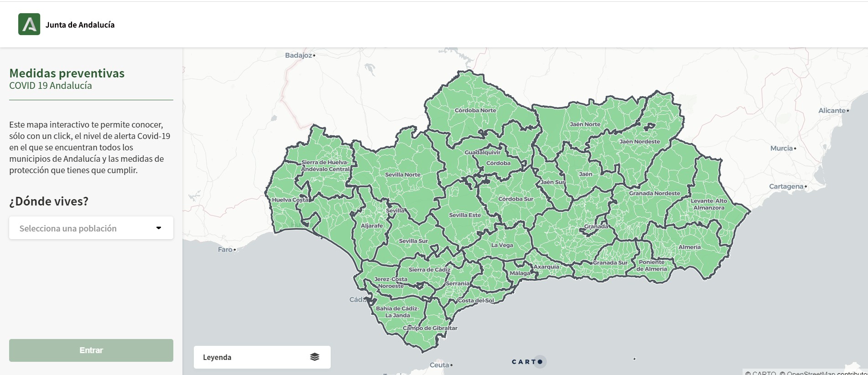Viewport: 868px width, 375px height.
Task: Click the Junta de Andalucía logo icon
Action: pos(29,25)
